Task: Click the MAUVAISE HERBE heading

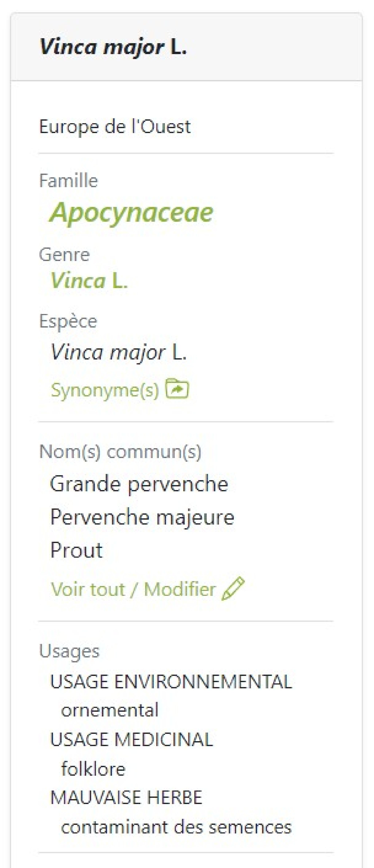Action: (126, 798)
